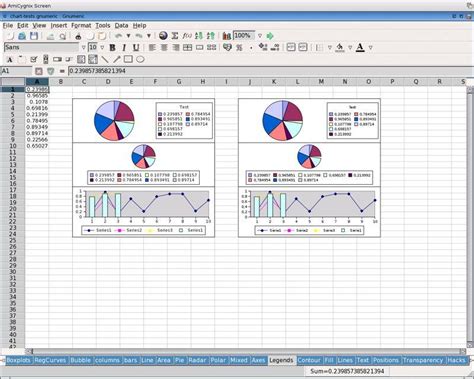Insert a hyperlink using the globe icon

tap(163, 36)
